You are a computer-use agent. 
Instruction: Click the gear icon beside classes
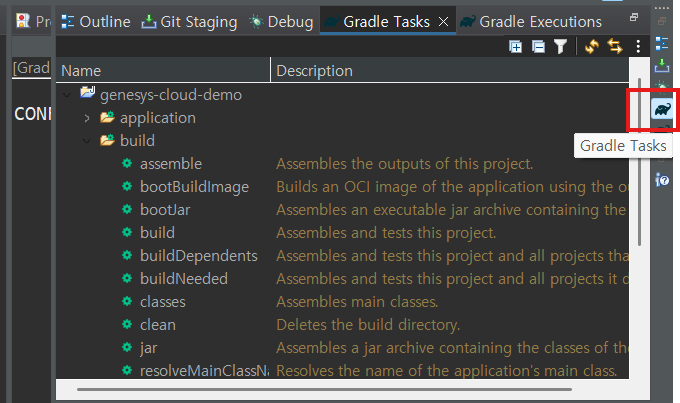point(127,301)
